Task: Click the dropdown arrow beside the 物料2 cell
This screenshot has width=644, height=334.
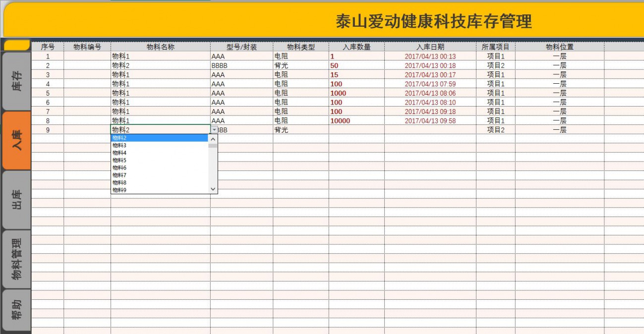Action: point(214,130)
